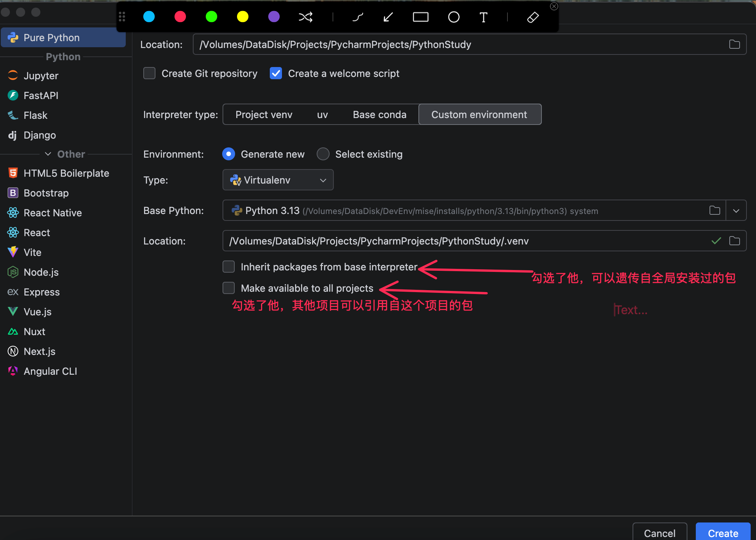Select the circle shape tool
This screenshot has height=540, width=756.
[453, 17]
